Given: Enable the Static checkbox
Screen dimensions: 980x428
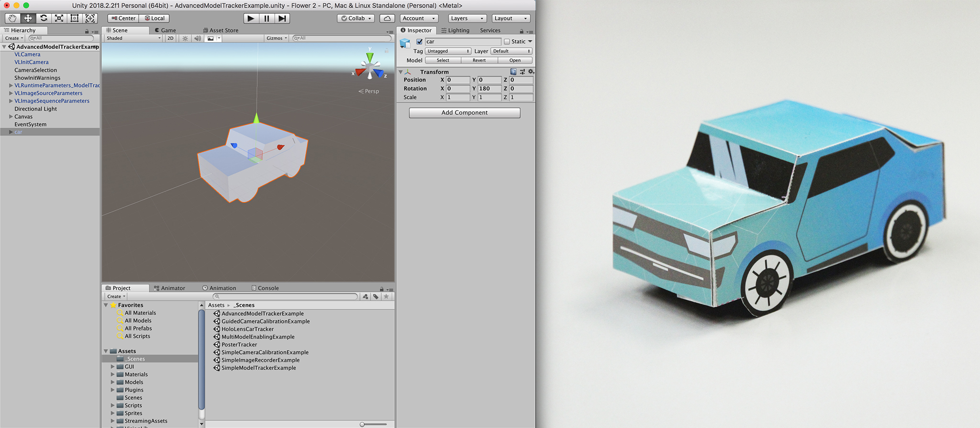Looking at the screenshot, I should (x=507, y=42).
